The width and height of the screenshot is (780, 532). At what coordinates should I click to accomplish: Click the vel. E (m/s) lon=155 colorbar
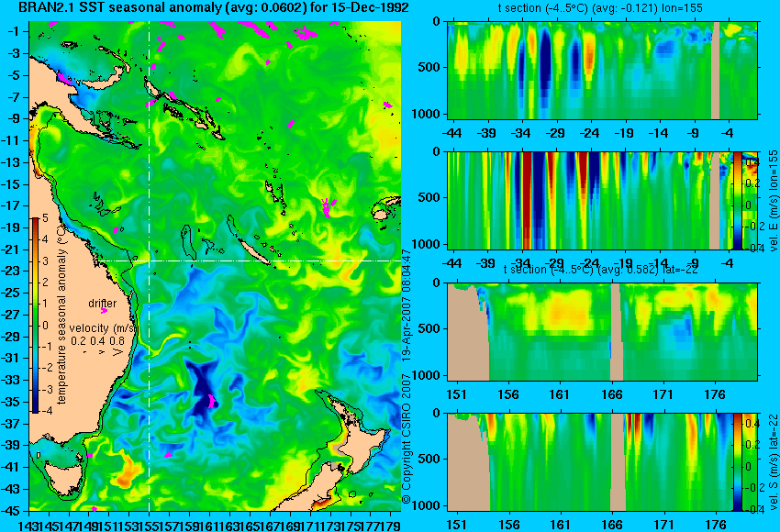[738, 201]
